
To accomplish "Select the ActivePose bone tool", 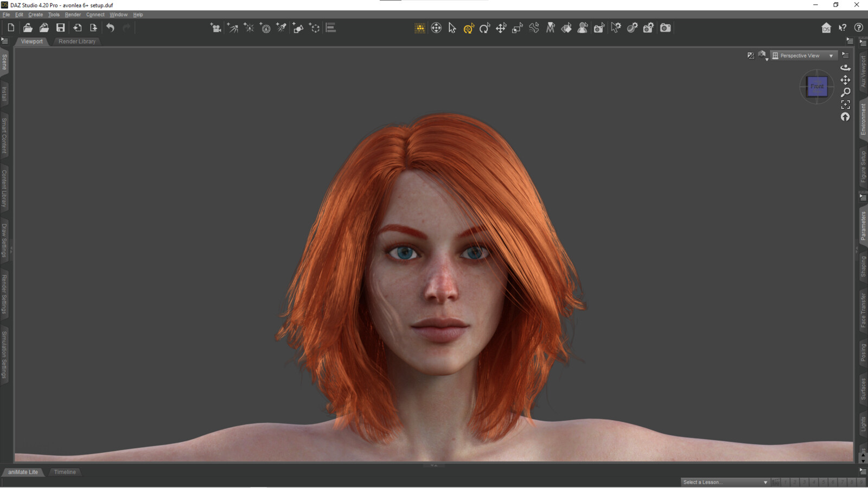I will (534, 28).
